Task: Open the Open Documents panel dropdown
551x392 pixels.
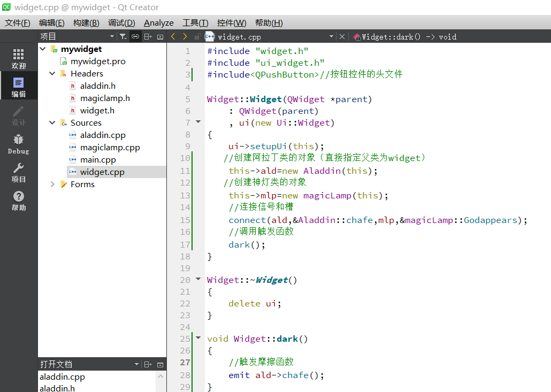Action: point(136,365)
